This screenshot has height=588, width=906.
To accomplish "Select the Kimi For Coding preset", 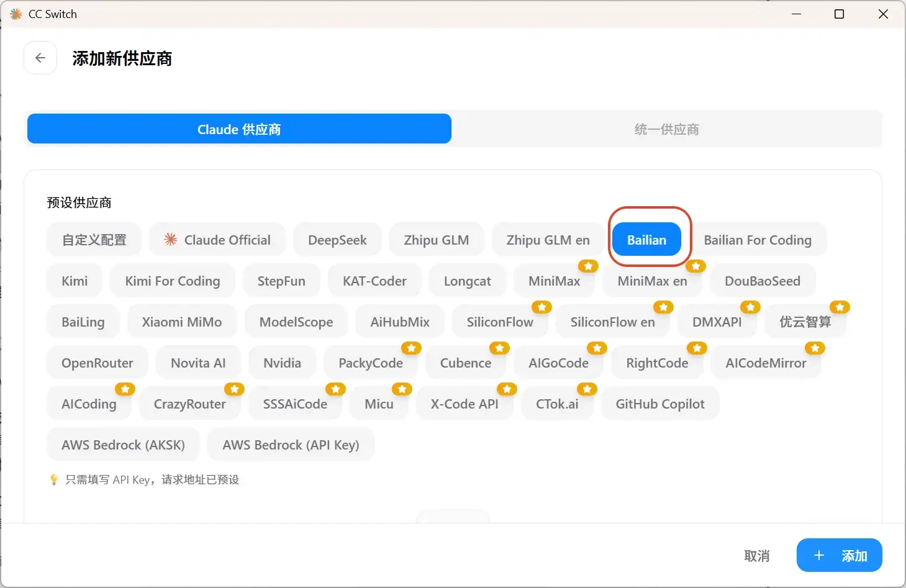I will pyautogui.click(x=173, y=281).
